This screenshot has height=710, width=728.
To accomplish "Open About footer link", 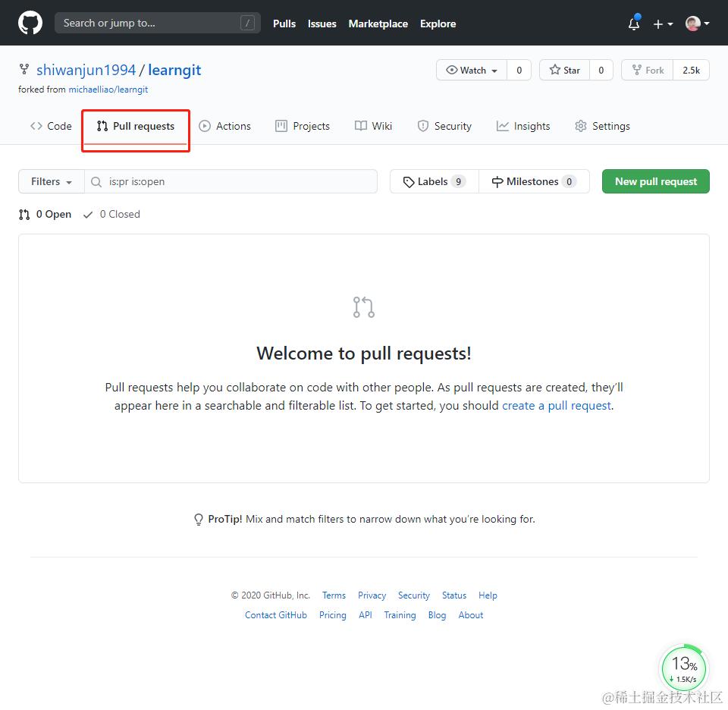I will pyautogui.click(x=471, y=615).
